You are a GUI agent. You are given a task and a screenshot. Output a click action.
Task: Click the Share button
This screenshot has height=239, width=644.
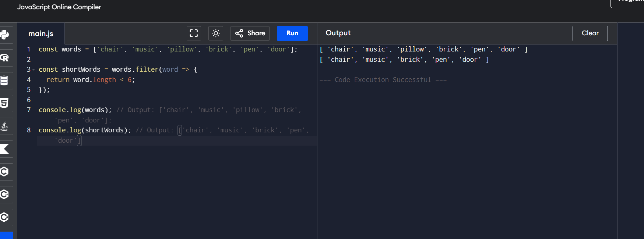250,33
